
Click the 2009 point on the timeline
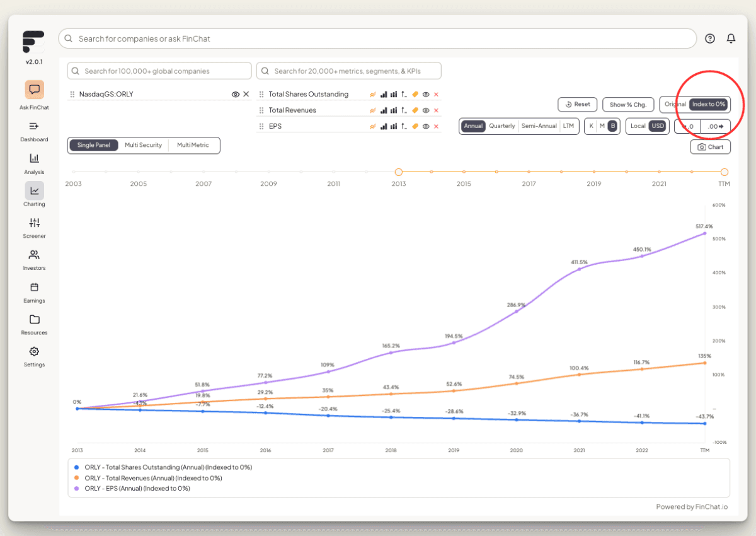(268, 172)
